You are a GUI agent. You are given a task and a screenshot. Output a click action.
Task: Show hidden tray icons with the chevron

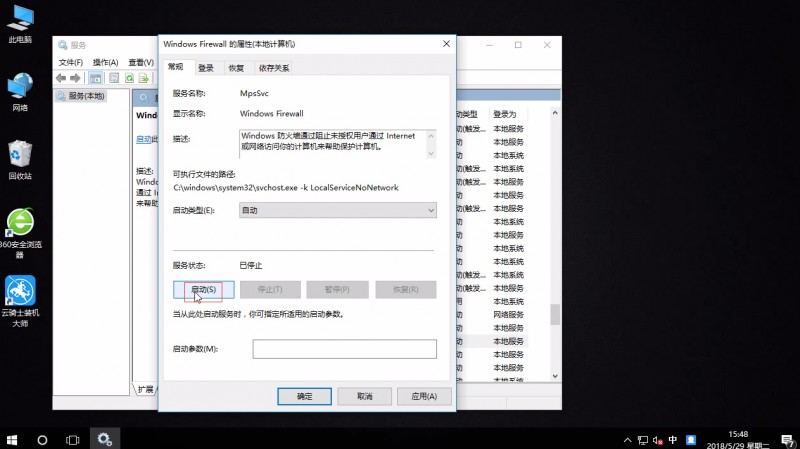(x=628, y=440)
